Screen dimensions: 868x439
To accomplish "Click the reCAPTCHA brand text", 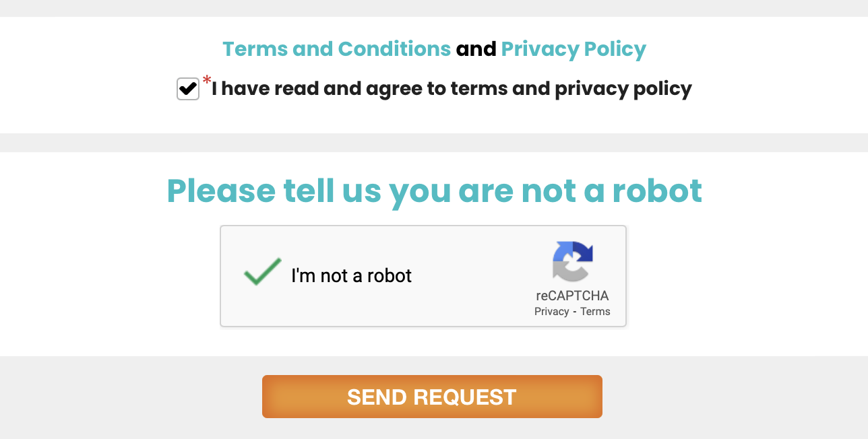I will (x=572, y=296).
